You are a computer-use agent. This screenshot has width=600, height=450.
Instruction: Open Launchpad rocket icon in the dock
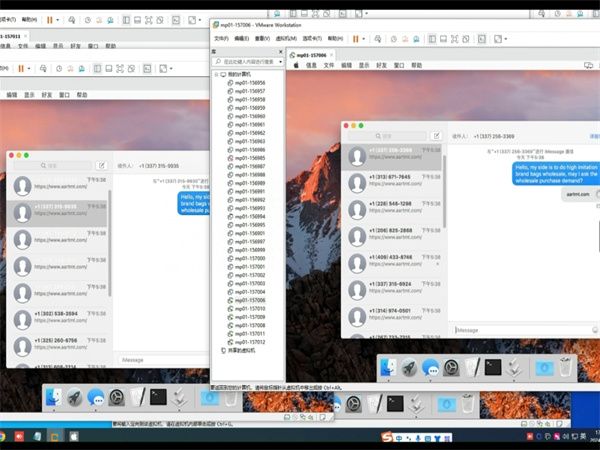411,367
